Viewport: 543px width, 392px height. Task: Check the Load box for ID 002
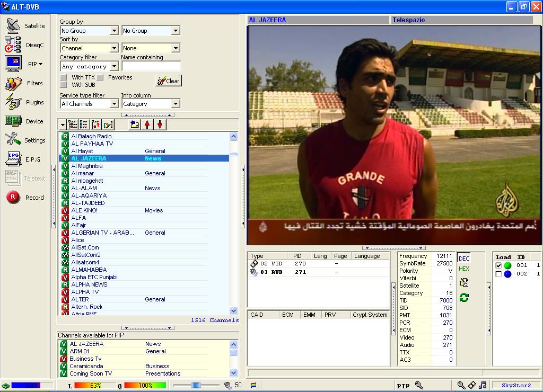[498, 274]
